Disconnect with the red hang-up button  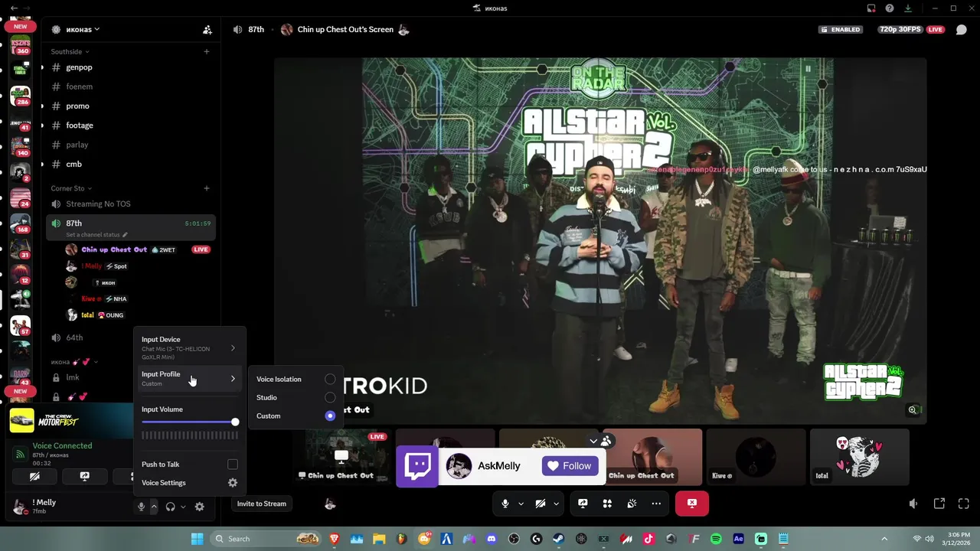(692, 504)
